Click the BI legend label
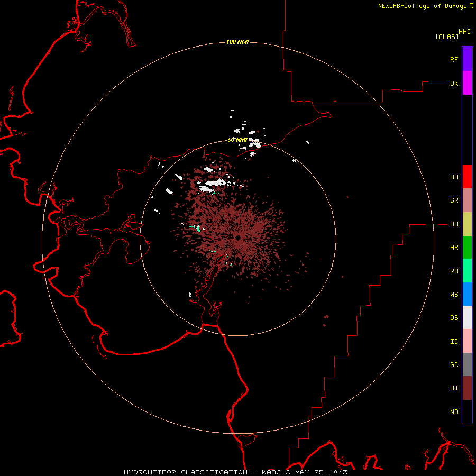This screenshot has height=476, width=476. tap(454, 388)
